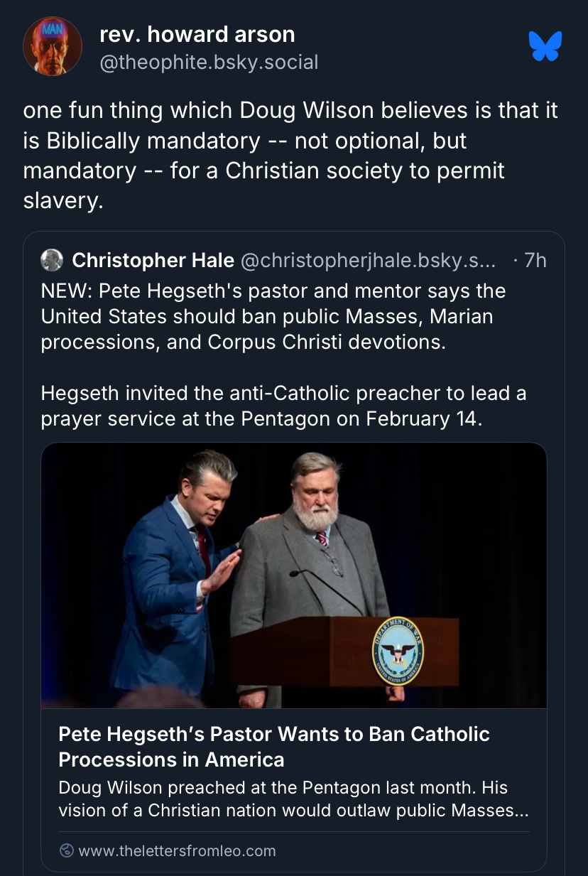The width and height of the screenshot is (588, 876).
Task: Open Christopher Hale's name in the quoted post
Action: tap(153, 261)
